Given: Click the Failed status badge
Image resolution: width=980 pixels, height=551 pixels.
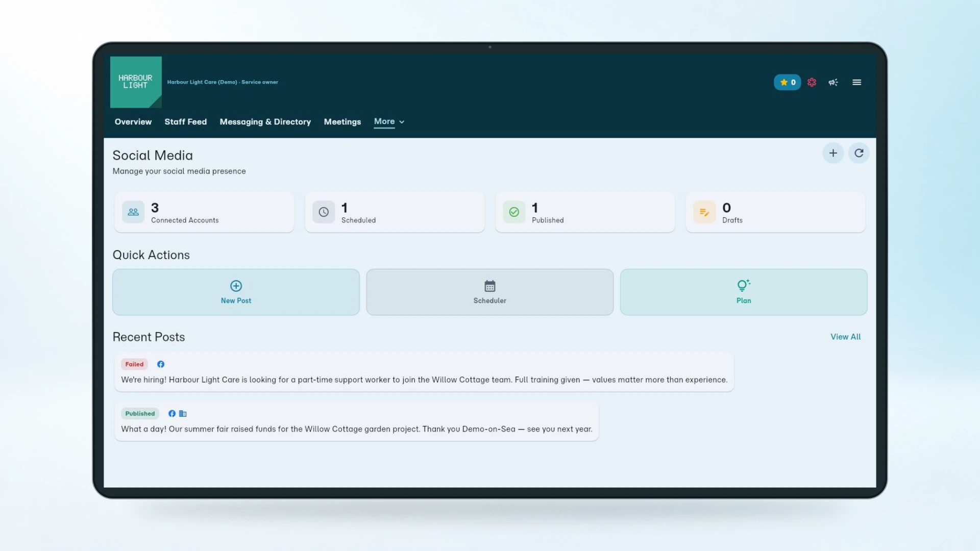Looking at the screenshot, I should coord(134,364).
